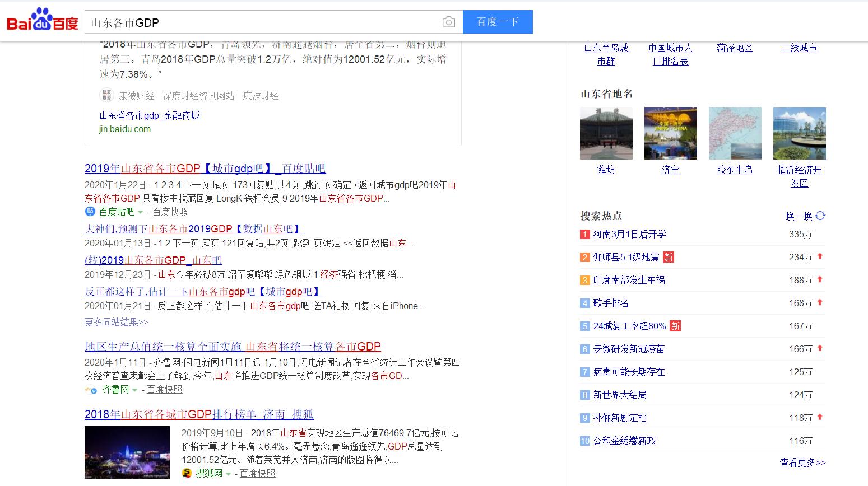Click the 济南 night-view result thumbnail
This screenshot has width=868, height=486.
coord(127,452)
